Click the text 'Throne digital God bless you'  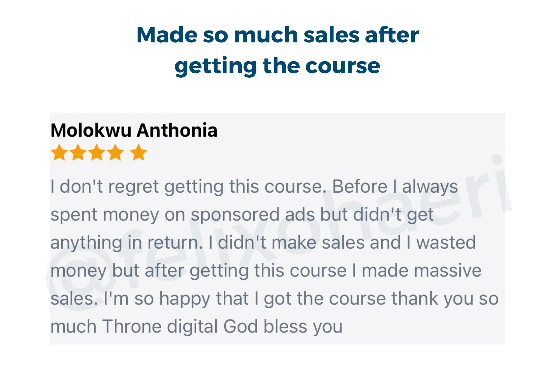pyautogui.click(x=223, y=327)
